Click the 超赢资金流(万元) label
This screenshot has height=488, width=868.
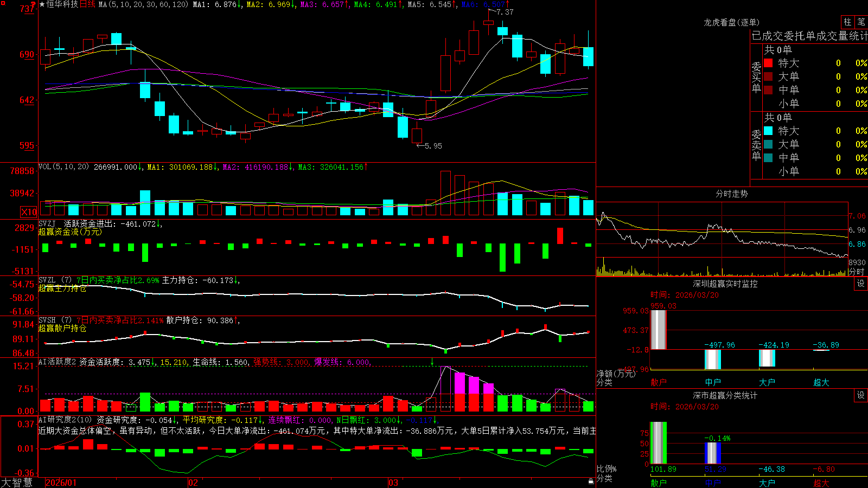(x=70, y=232)
